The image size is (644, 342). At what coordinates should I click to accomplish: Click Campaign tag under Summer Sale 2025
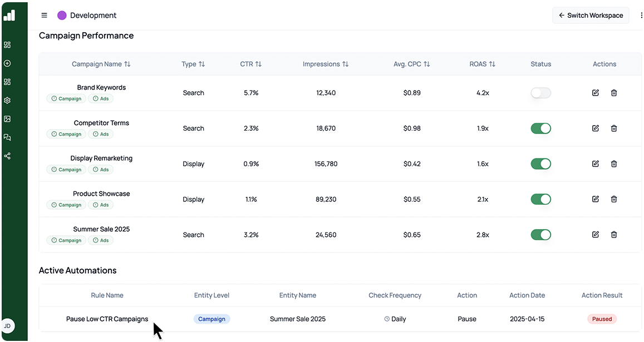click(66, 240)
